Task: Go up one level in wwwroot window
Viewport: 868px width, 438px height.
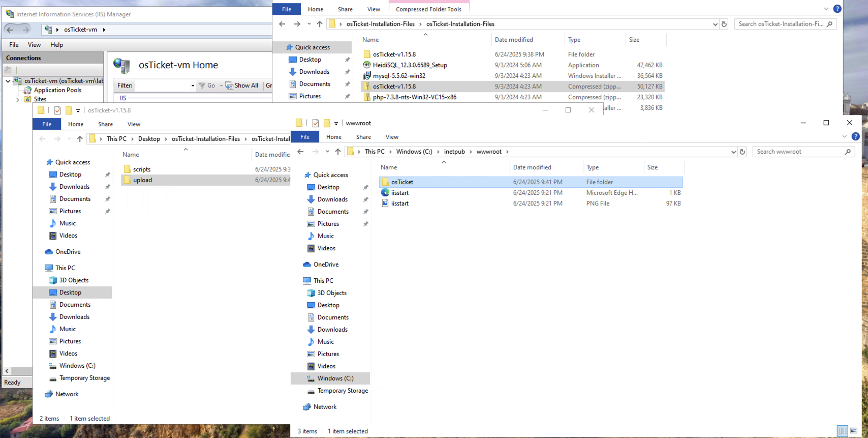Action: (x=338, y=152)
